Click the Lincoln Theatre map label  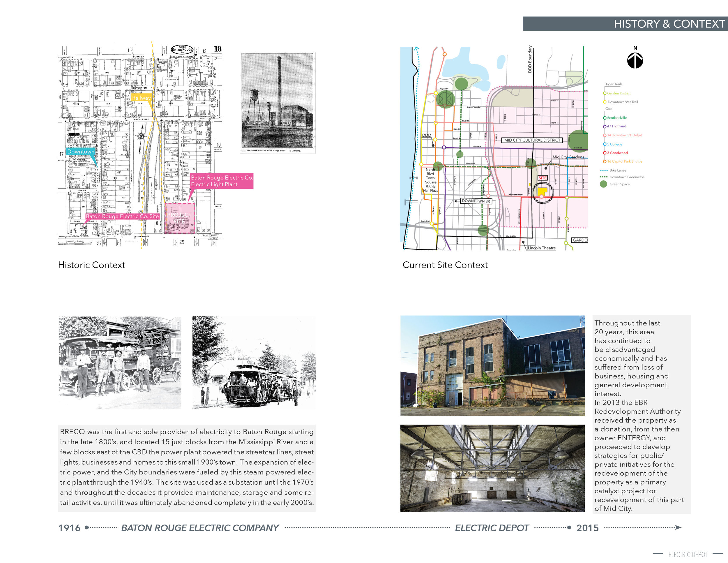pos(542,248)
